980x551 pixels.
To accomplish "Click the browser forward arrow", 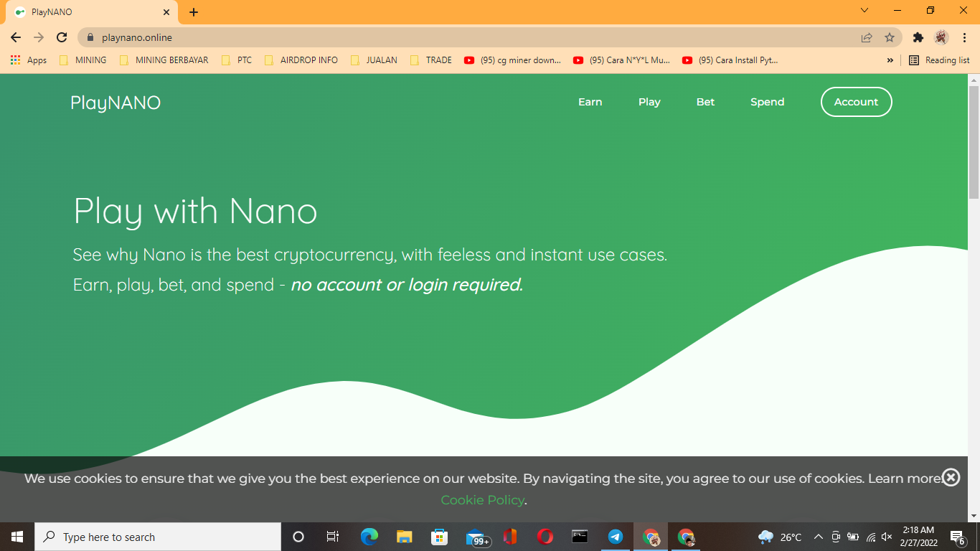I will point(39,37).
